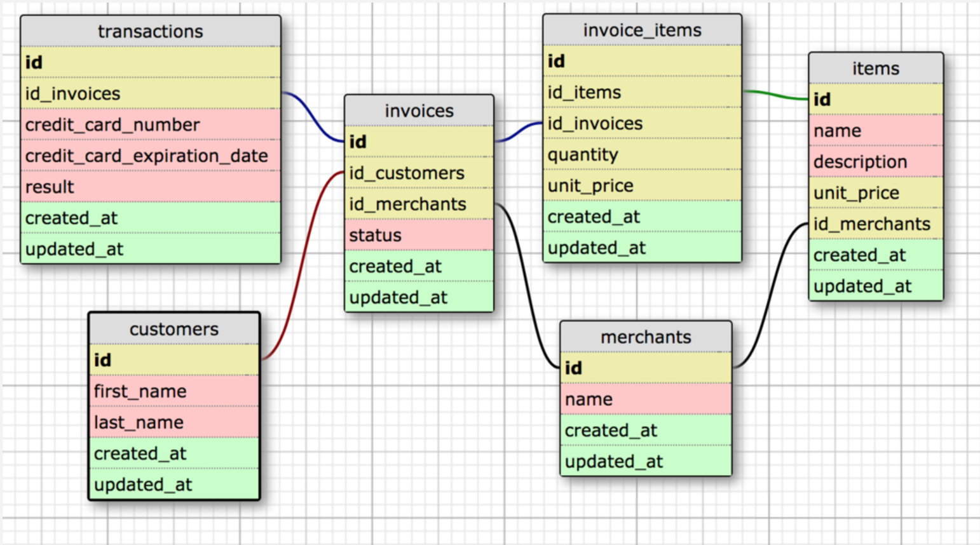Select the items table header
This screenshot has width=980, height=545.
point(876,68)
